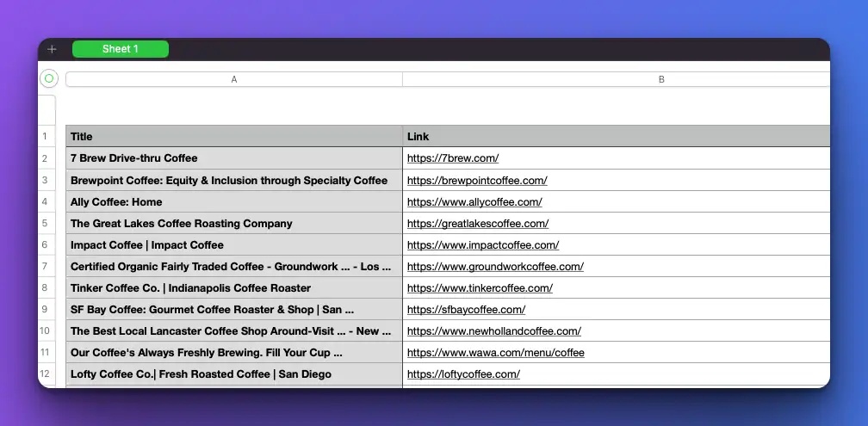
Task: Add a new sheet with the plus icon
Action: click(52, 49)
